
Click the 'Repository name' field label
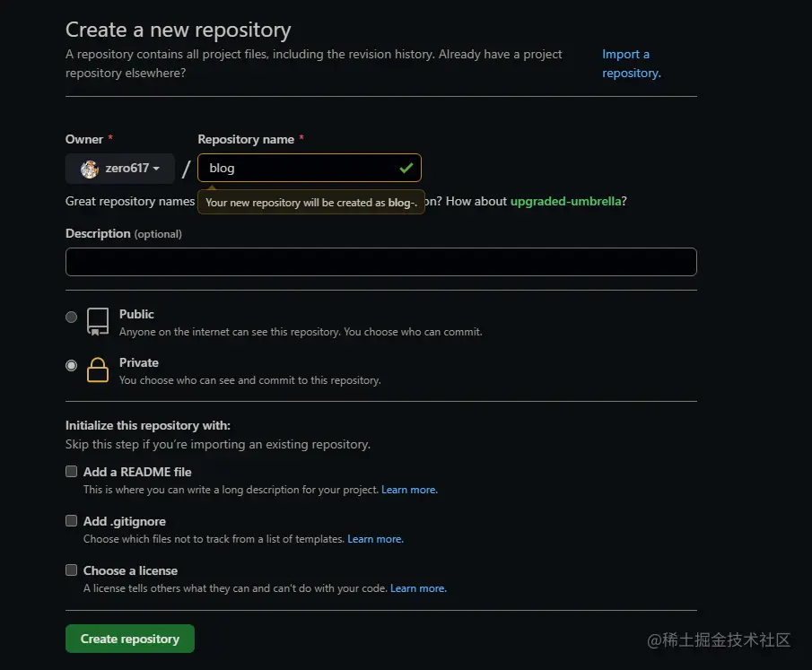(x=246, y=139)
